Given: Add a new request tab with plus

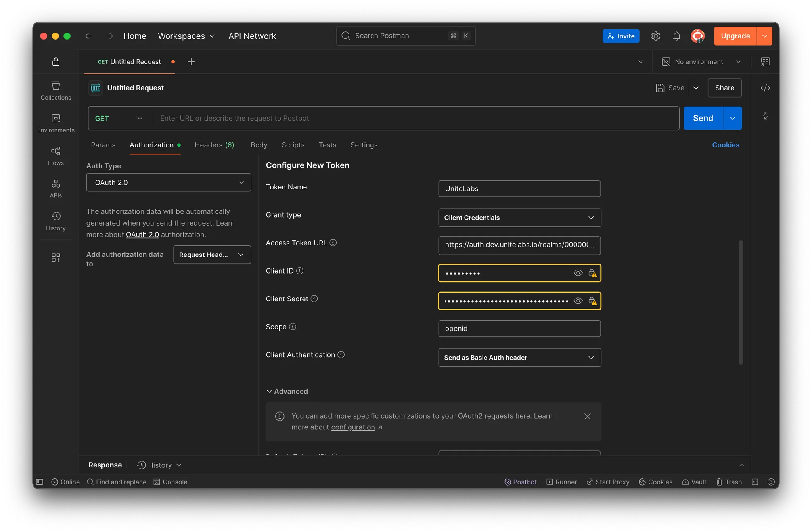Looking at the screenshot, I should click(191, 62).
